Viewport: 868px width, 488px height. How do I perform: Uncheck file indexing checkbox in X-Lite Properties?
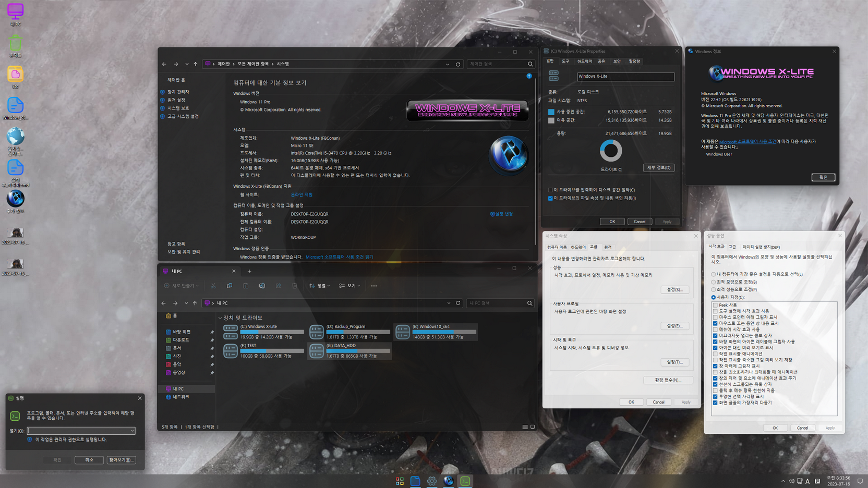pyautogui.click(x=550, y=198)
